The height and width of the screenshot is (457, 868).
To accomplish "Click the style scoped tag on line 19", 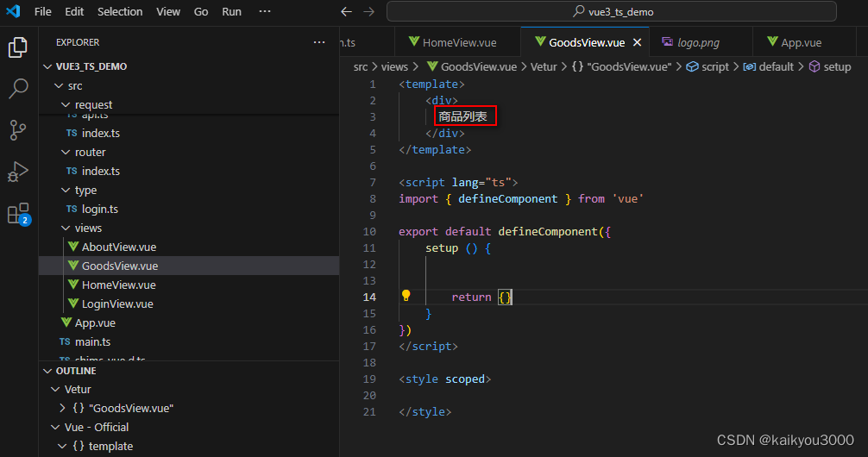I will coord(444,379).
